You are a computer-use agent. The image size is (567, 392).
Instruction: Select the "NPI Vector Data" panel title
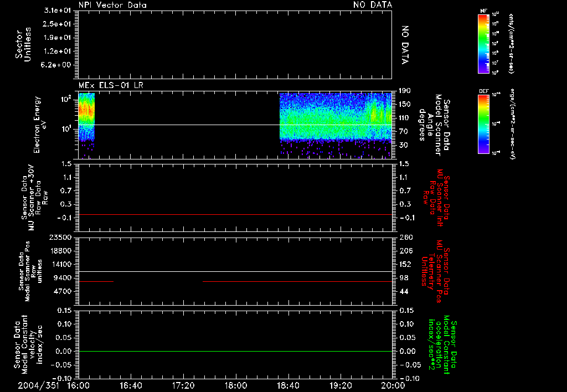click(x=112, y=5)
